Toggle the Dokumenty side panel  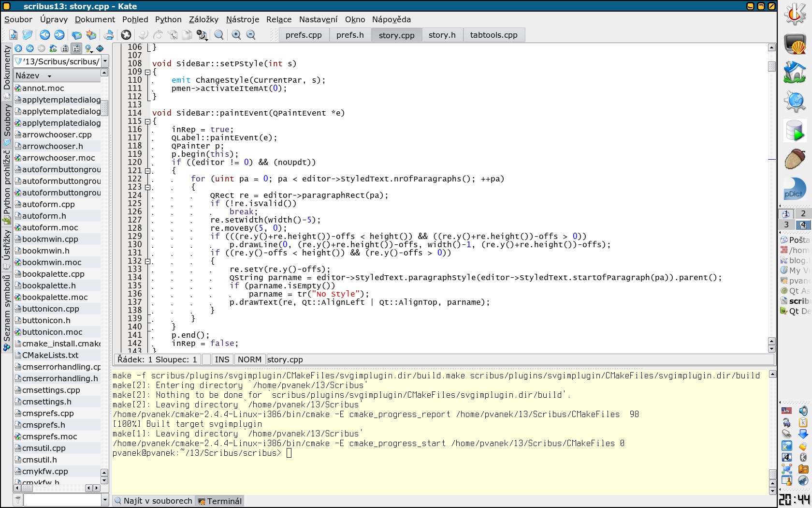[x=7, y=72]
